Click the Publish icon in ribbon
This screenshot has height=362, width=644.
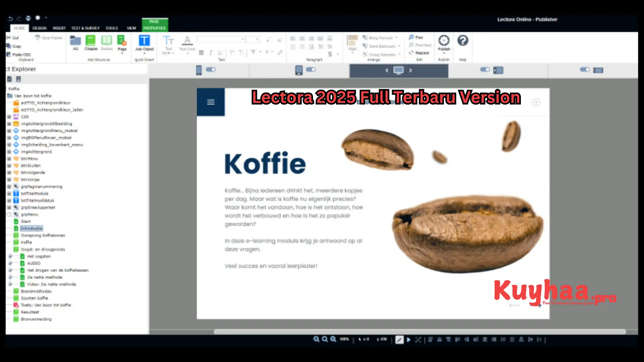(444, 41)
